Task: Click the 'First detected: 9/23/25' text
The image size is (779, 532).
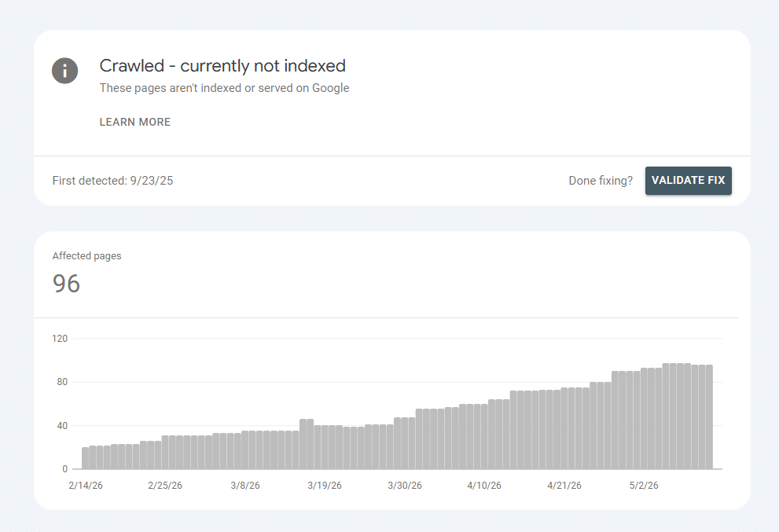Action: tap(112, 180)
